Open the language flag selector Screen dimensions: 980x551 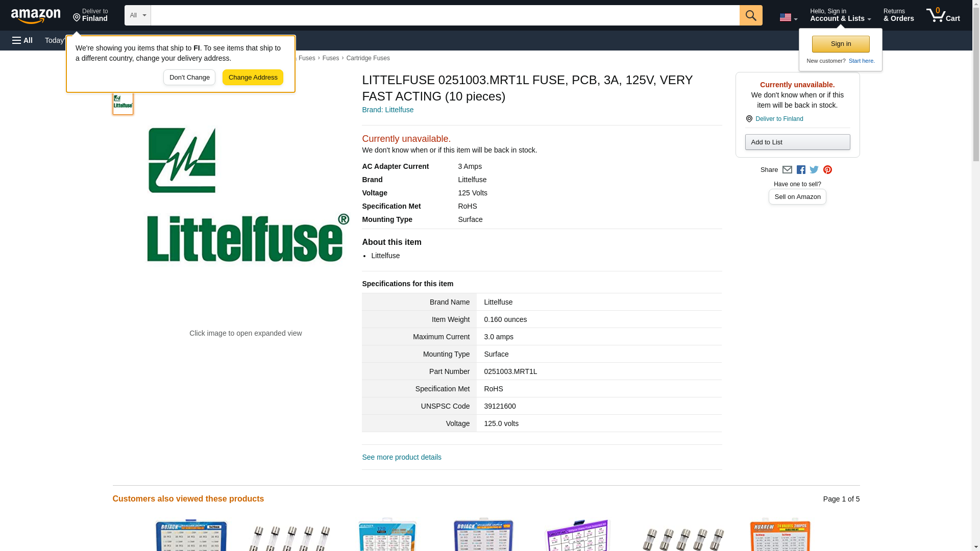click(788, 17)
